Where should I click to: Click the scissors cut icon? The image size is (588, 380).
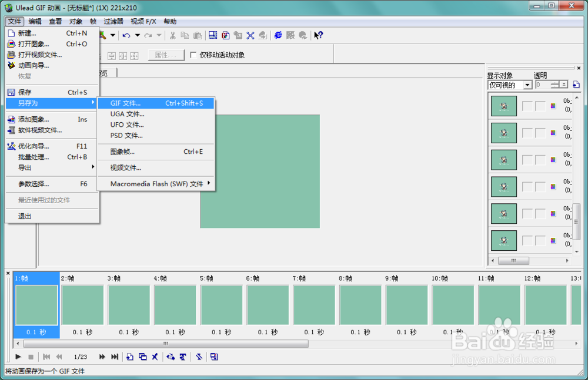172,36
